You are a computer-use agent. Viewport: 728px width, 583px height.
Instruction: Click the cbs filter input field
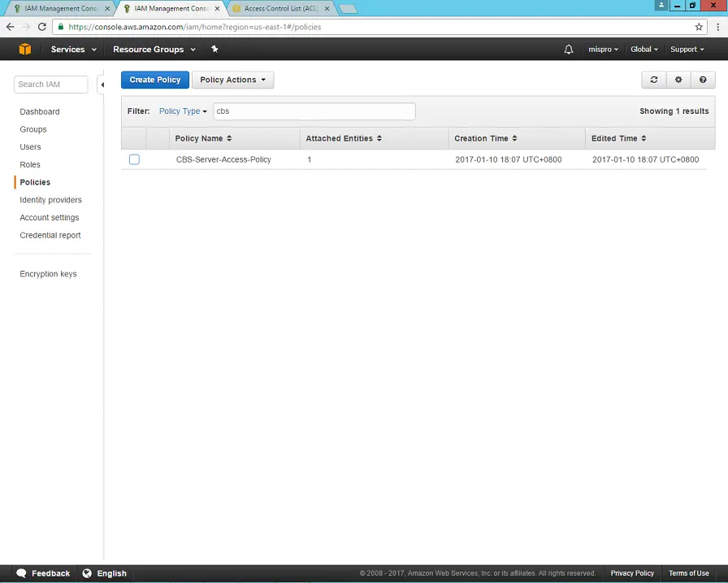(314, 111)
